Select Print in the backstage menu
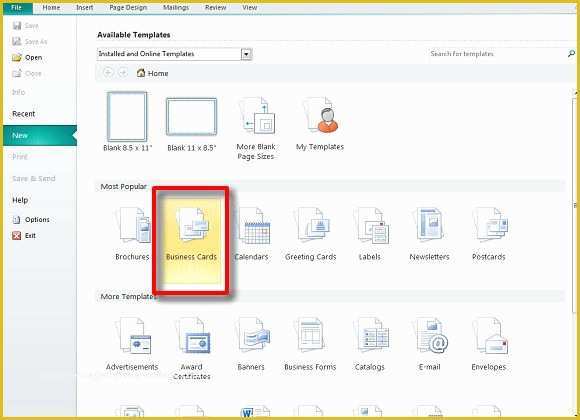This screenshot has height=420, width=580. [20, 157]
